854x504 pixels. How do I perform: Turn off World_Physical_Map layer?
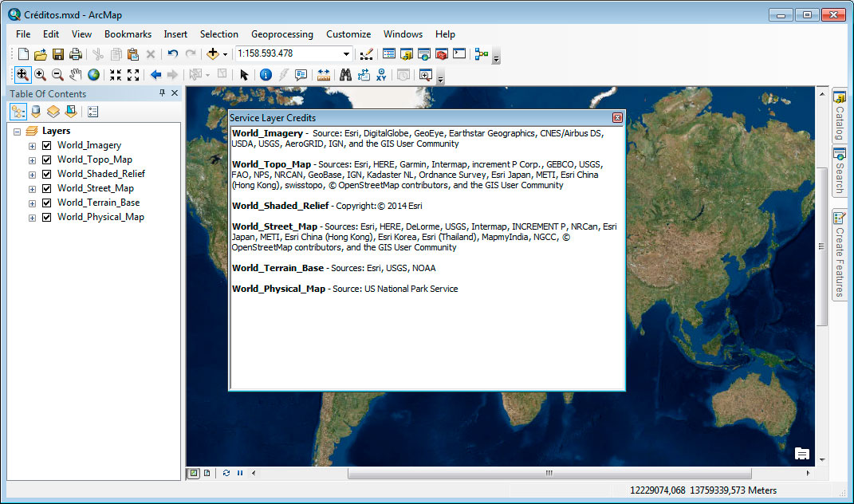click(x=47, y=217)
